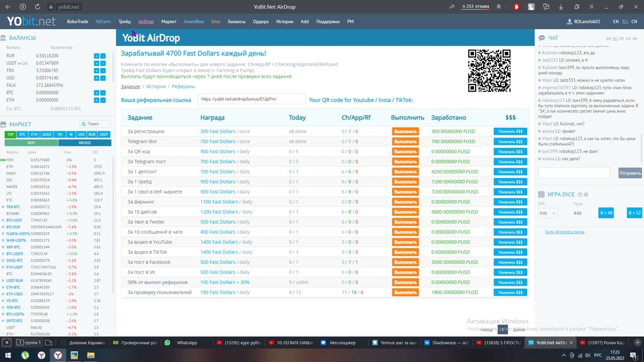
Task: Click the plus deposit icon for RUR
Action: point(97,56)
